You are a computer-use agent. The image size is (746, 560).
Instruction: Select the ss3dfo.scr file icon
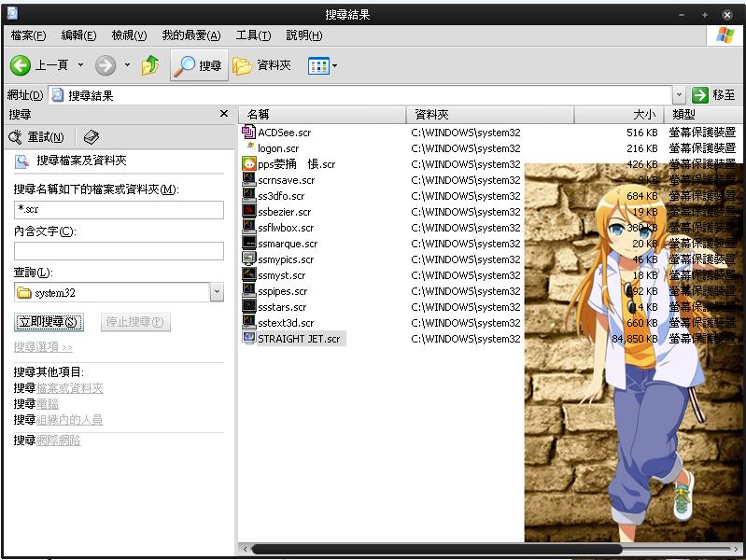pos(249,195)
